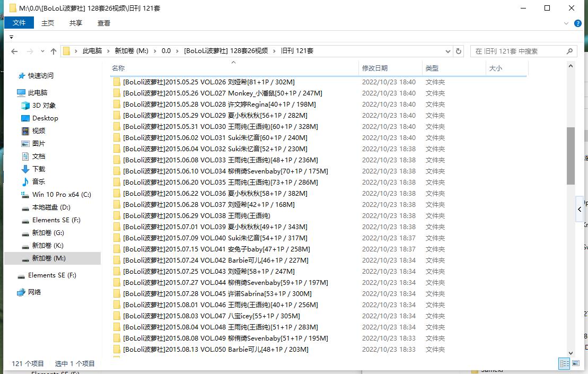Screen dimensions: 588x374
Task: Click the folder icon in address bar
Action: click(x=66, y=51)
